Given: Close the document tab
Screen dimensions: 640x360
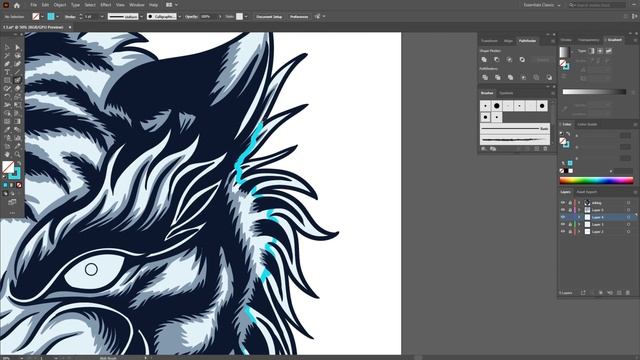Looking at the screenshot, I should click(x=70, y=27).
